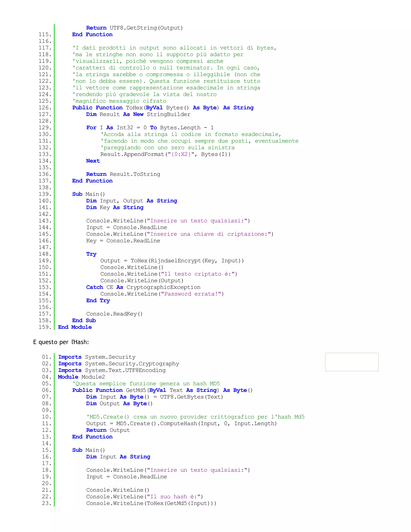The width and height of the screenshot is (411, 532).
Task: Click empty 'Console.WriteLine()' on line 21
Action: (x=118, y=490)
